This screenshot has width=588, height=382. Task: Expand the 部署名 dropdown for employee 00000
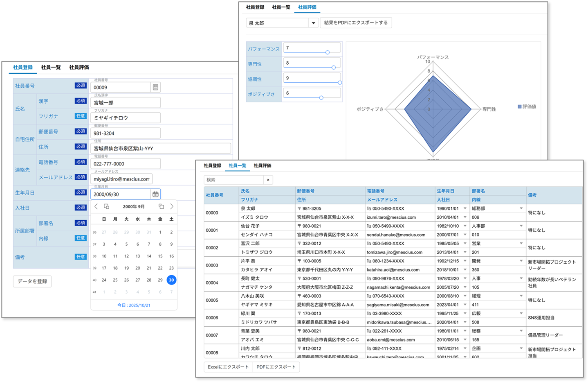[x=521, y=208]
